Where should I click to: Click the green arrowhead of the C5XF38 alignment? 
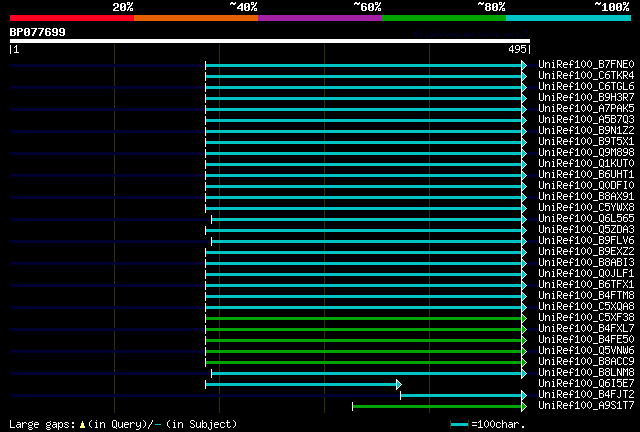pos(524,318)
